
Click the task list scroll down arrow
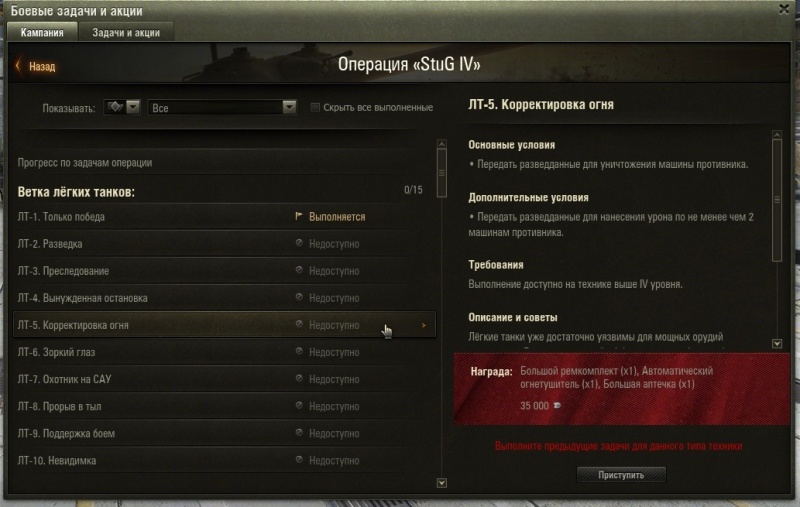[x=442, y=483]
